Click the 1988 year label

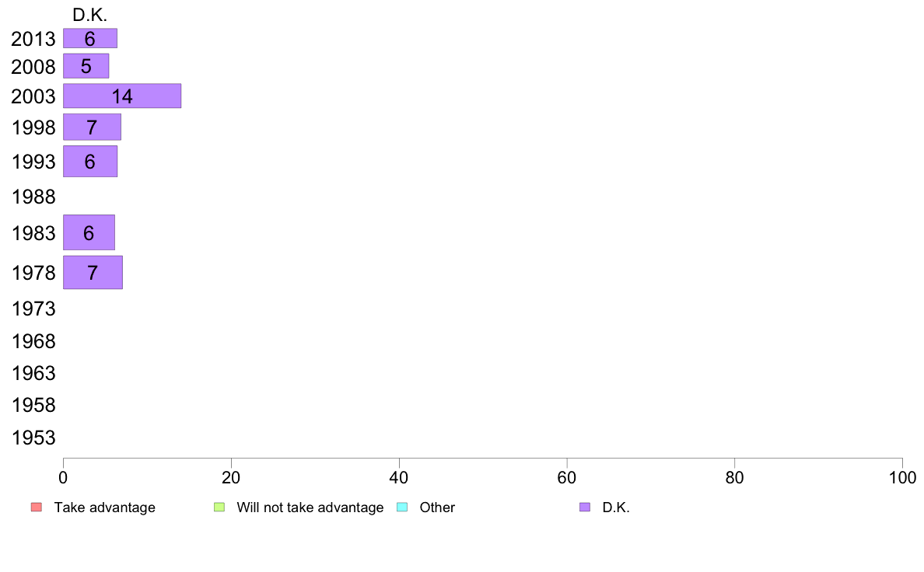(x=33, y=197)
